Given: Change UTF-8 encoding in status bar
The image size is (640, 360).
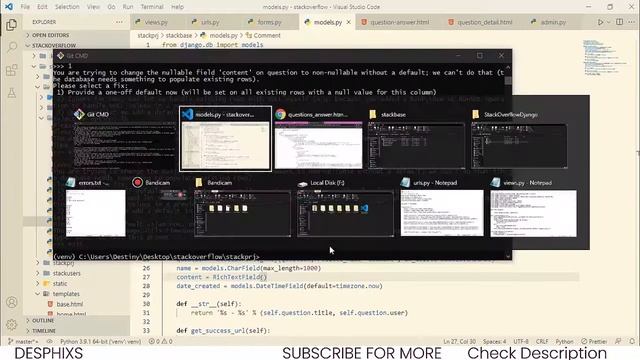Looking at the screenshot, I should [x=521, y=341].
